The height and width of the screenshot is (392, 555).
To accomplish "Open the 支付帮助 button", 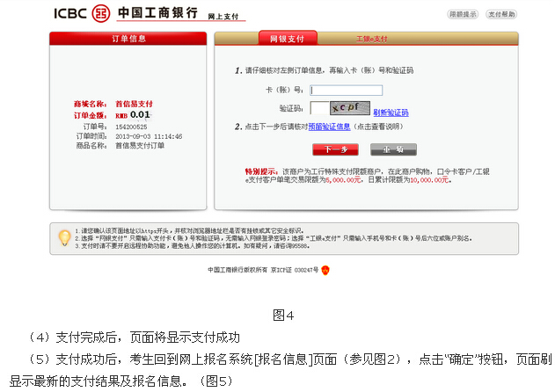I will [x=501, y=14].
